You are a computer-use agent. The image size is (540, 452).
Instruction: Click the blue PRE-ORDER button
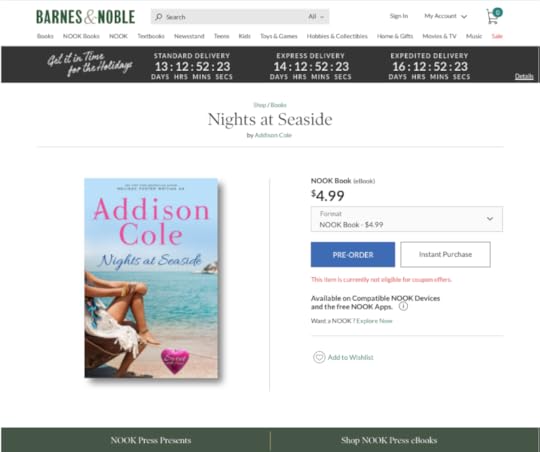353,255
